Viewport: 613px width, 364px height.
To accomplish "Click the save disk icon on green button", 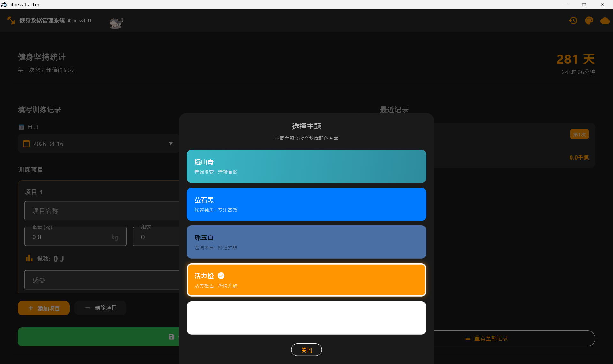I will click(171, 337).
